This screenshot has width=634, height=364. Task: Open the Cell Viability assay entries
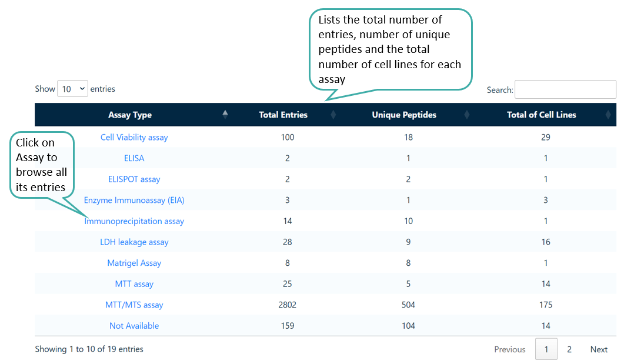pyautogui.click(x=134, y=137)
